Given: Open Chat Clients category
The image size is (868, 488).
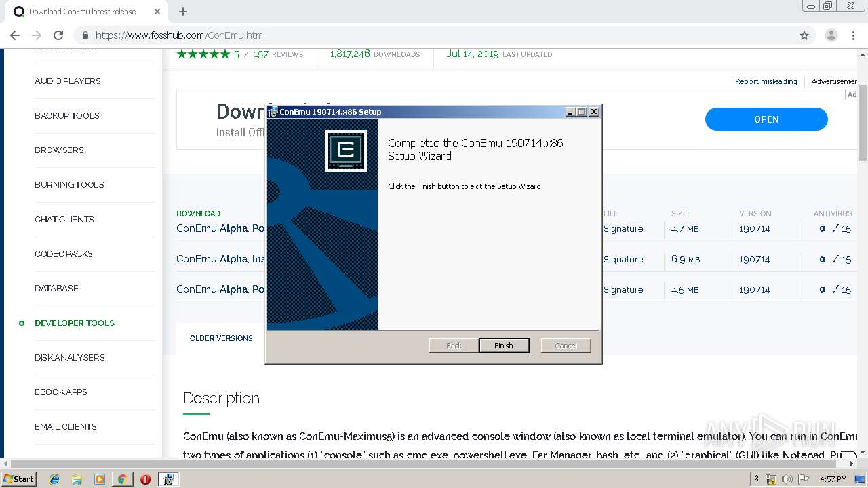Looking at the screenshot, I should coord(64,219).
